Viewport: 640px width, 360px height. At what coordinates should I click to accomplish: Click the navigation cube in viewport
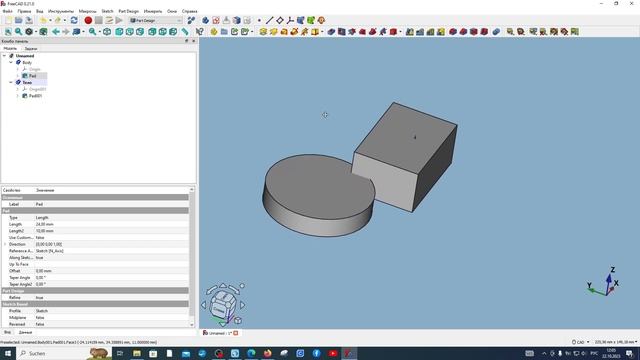point(224,304)
